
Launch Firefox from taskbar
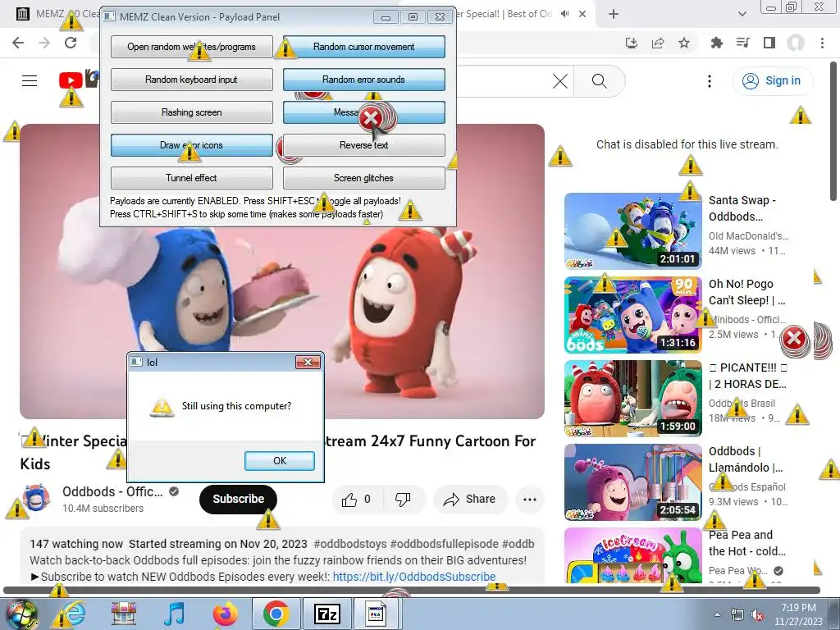(225, 614)
